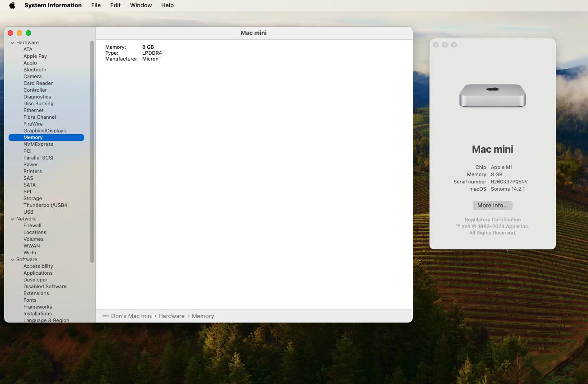Screen dimensions: 588x384
Task: Open the Window menu
Action: 141,5
